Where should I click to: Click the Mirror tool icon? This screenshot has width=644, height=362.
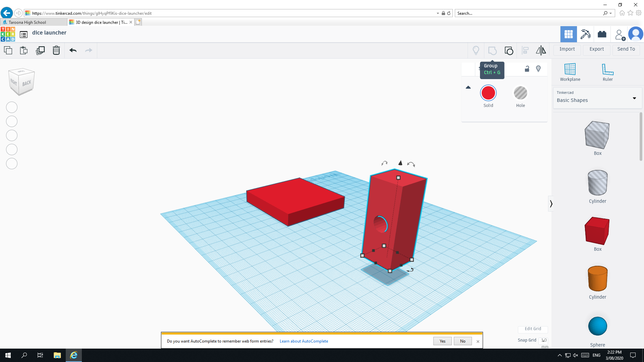pos(541,51)
